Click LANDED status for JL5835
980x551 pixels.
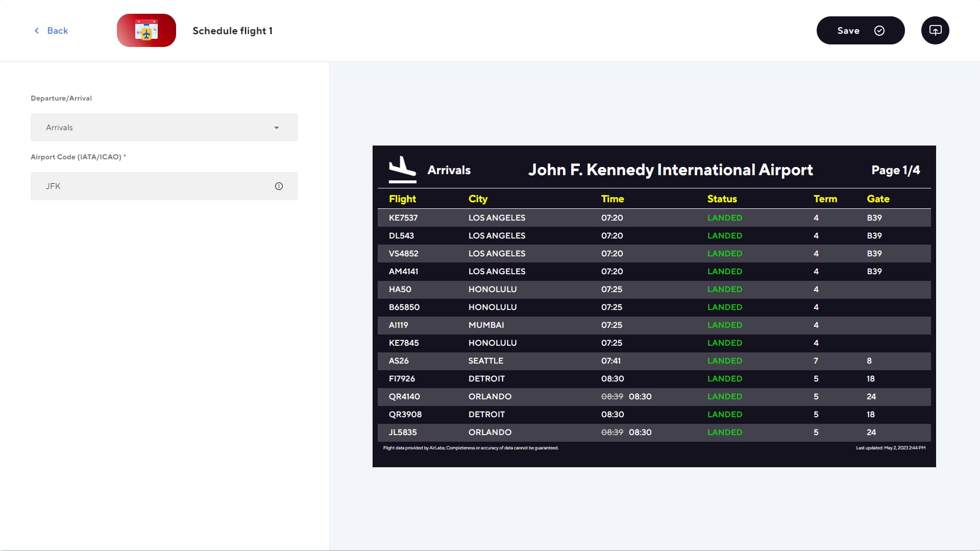pyautogui.click(x=724, y=433)
